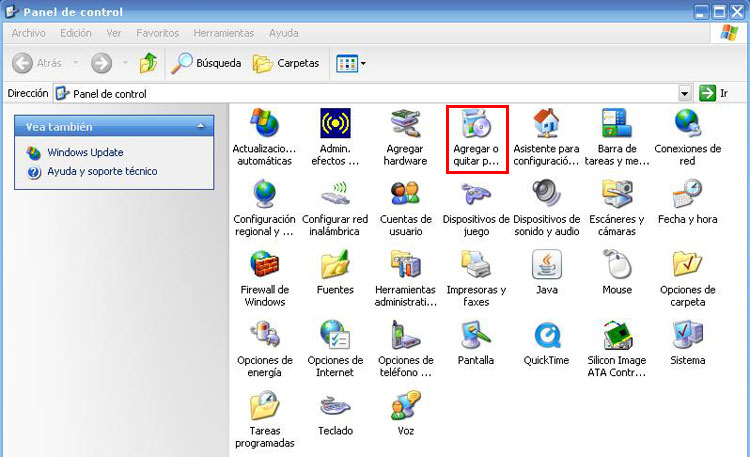The height and width of the screenshot is (457, 750).
Task: Open the Ayuda menu
Action: tap(284, 33)
